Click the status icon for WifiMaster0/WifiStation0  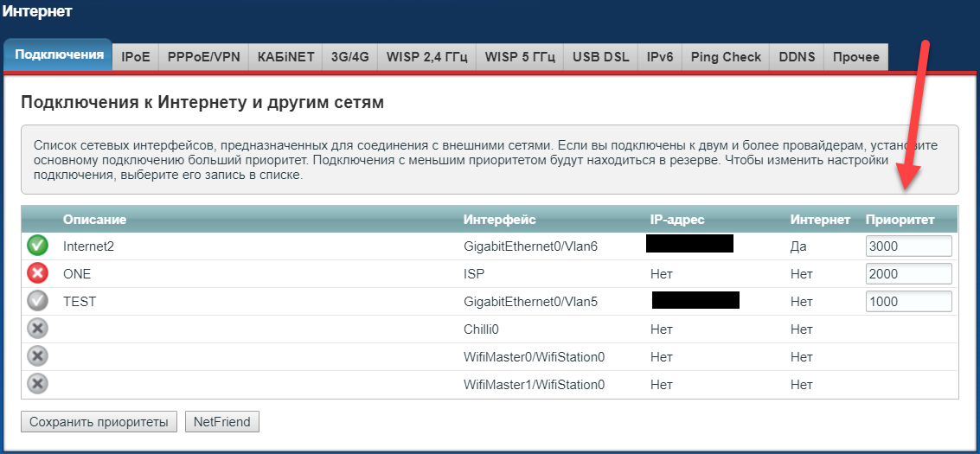[x=37, y=357]
